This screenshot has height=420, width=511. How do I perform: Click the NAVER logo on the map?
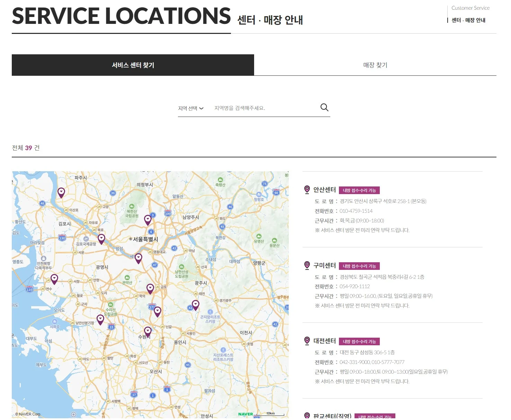pyautogui.click(x=245, y=414)
